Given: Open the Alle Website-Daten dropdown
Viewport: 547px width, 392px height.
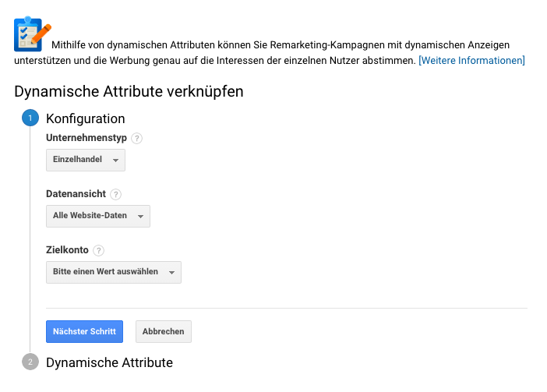Looking at the screenshot, I should 98,216.
